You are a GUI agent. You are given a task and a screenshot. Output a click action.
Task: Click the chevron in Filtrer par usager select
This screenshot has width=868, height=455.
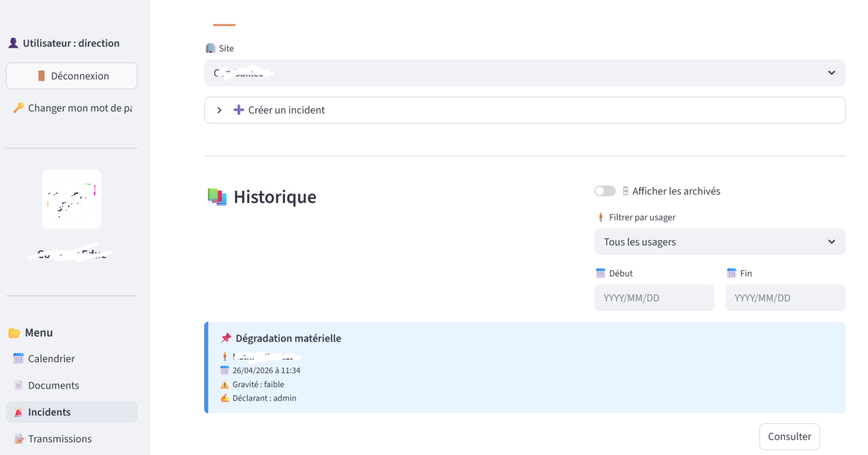[831, 242]
